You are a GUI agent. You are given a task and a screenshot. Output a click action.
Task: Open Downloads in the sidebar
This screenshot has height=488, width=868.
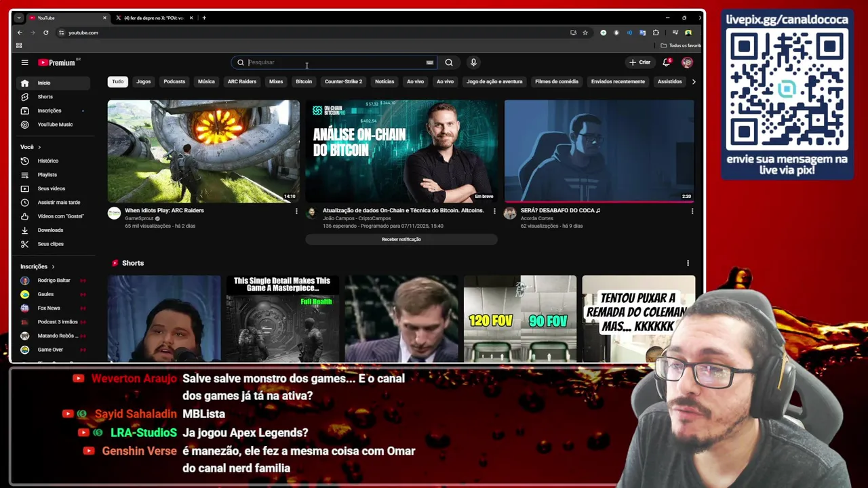[54, 230]
